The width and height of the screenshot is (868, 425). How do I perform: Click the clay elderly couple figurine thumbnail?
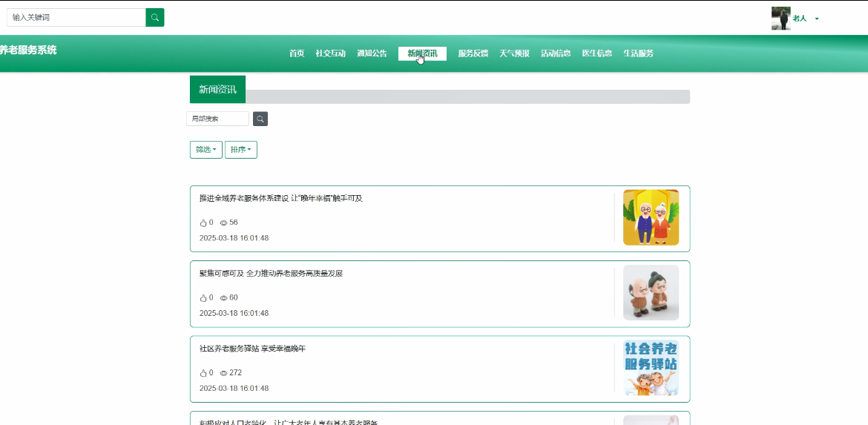click(x=651, y=293)
